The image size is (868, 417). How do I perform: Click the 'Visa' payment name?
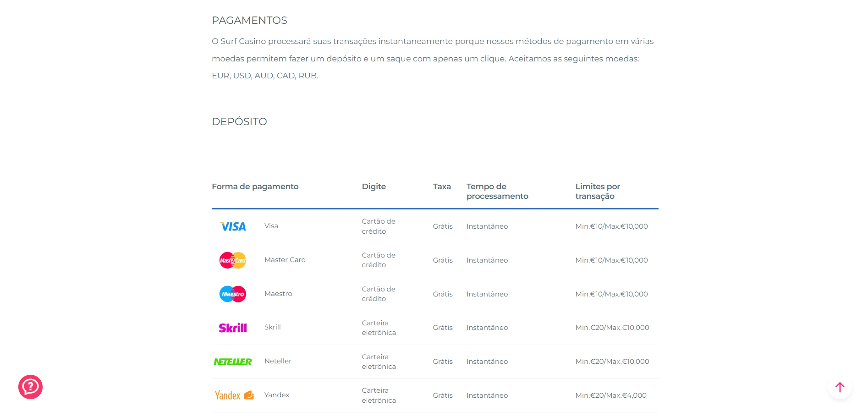pyautogui.click(x=271, y=226)
